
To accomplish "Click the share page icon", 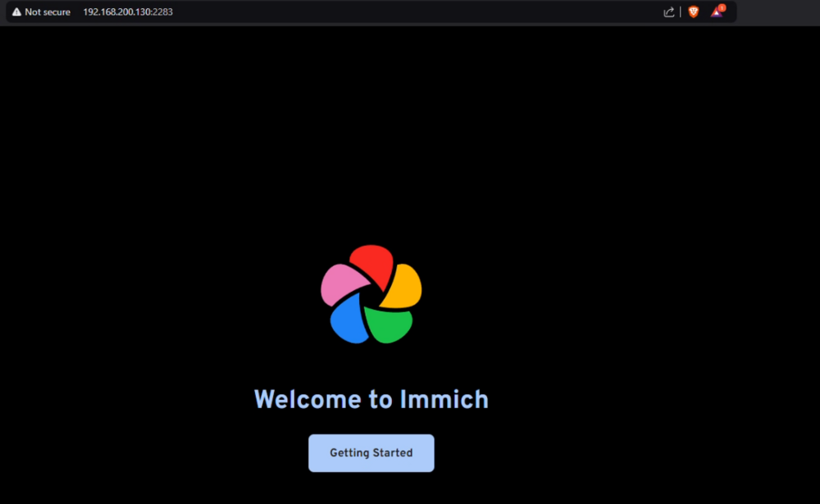I will click(x=669, y=11).
